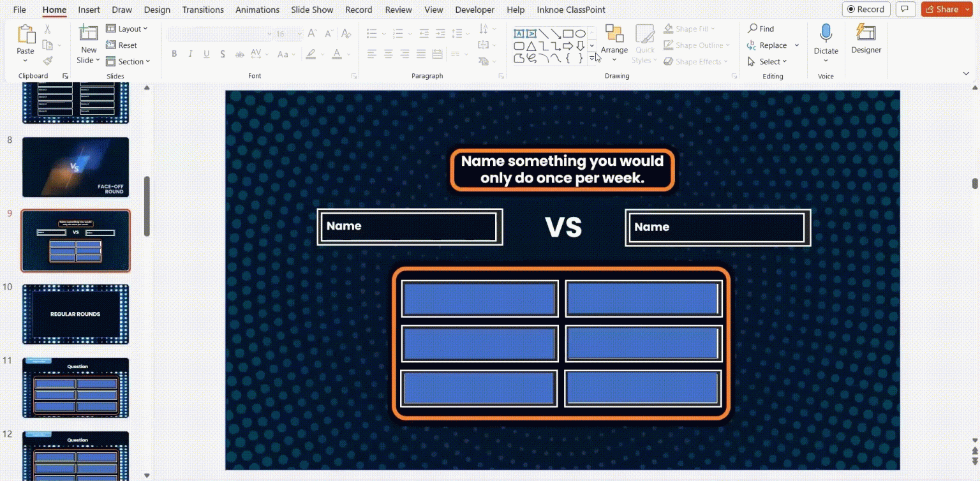Start a recording with the Record button
The height and width of the screenshot is (481, 980).
tap(866, 9)
